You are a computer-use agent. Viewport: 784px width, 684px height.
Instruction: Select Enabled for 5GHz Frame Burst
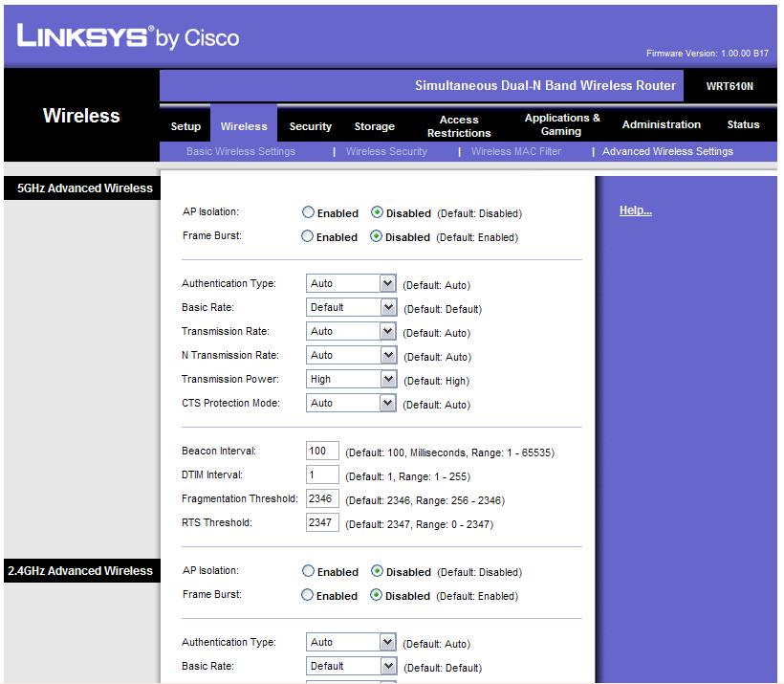307,236
